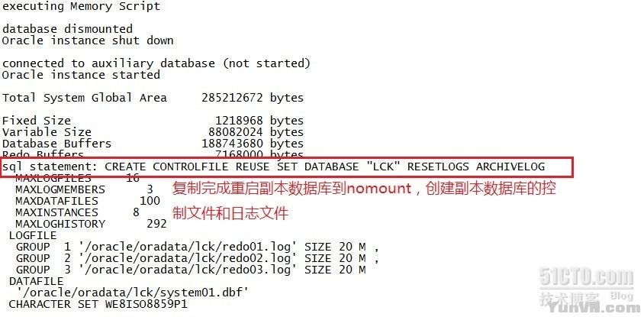Click the CHARACTER SET WE8ISO8859P1 line
Screen dimensions: 644x317
(x=98, y=304)
